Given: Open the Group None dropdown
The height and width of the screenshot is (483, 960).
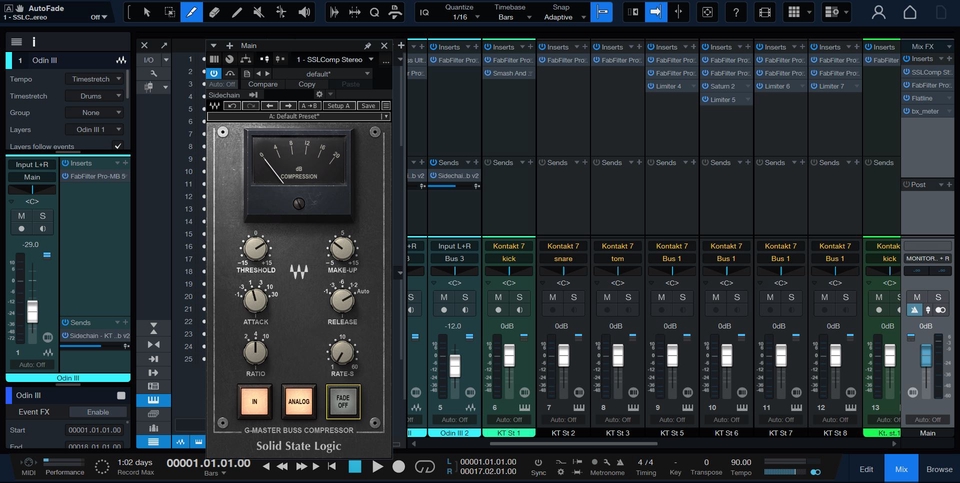Looking at the screenshot, I should [x=95, y=113].
